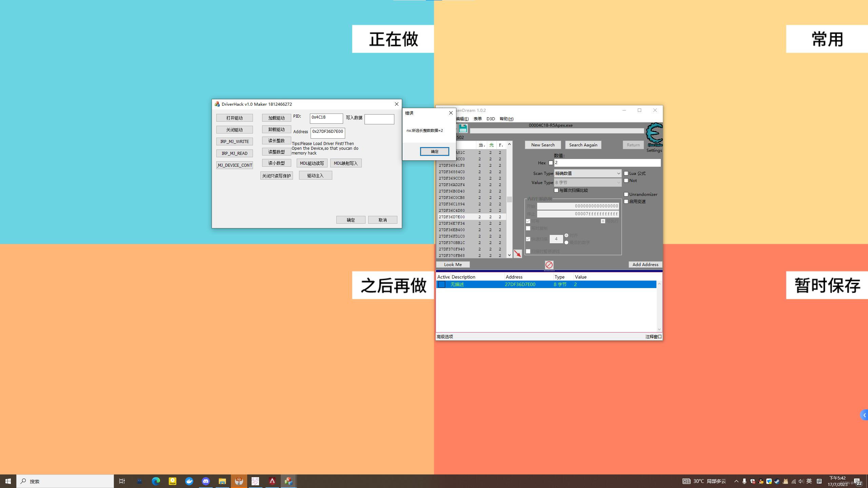This screenshot has width=868, height=488.
Task: Open Settings via Cheat Engine logo
Action: (x=654, y=135)
